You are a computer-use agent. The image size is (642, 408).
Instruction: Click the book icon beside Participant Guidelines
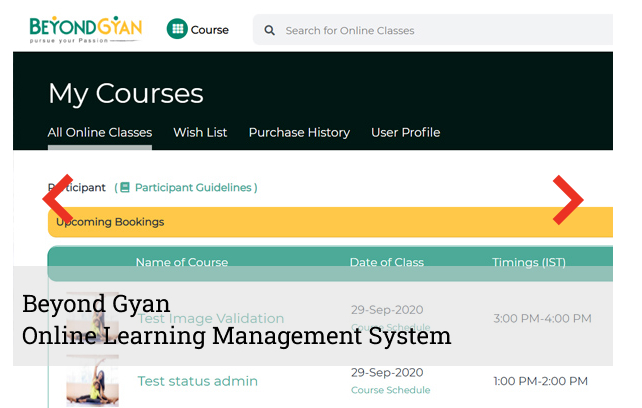[x=125, y=188]
